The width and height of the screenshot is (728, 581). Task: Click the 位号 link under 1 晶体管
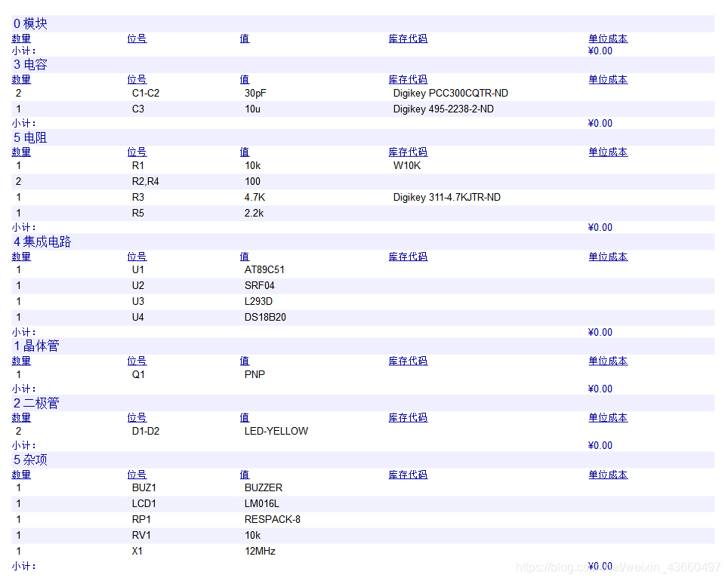coord(137,361)
